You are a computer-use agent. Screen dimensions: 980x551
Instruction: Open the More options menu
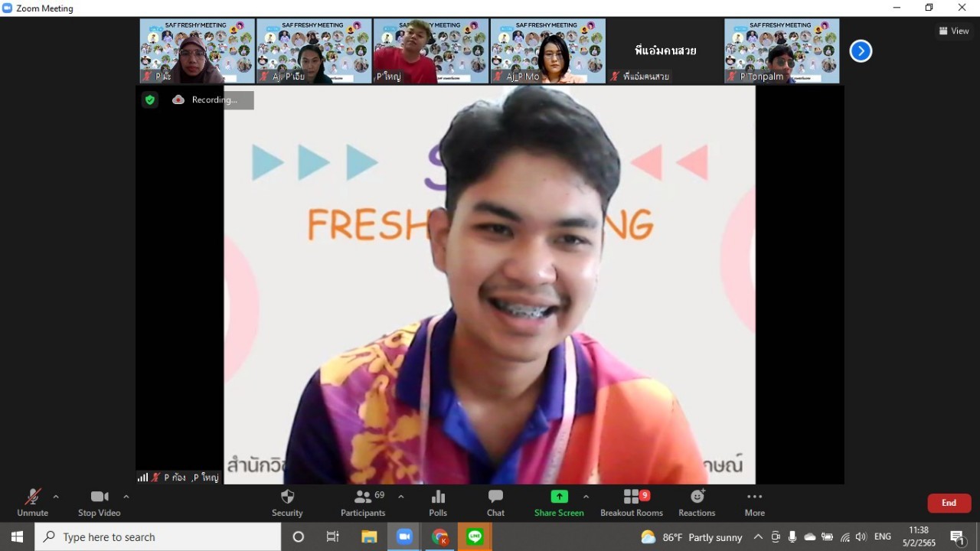754,502
